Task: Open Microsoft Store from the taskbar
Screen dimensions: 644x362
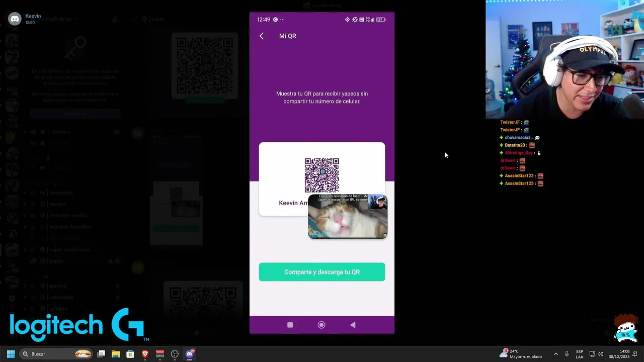Action: tap(130, 354)
